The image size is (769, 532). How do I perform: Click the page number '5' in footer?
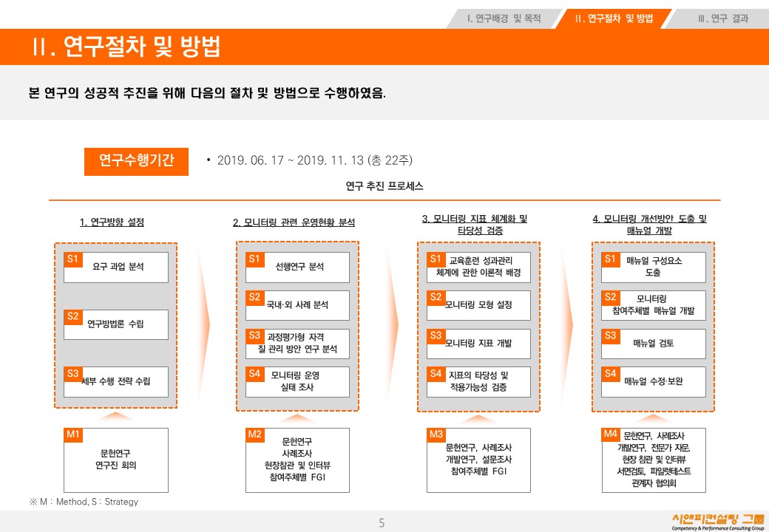tap(382, 522)
